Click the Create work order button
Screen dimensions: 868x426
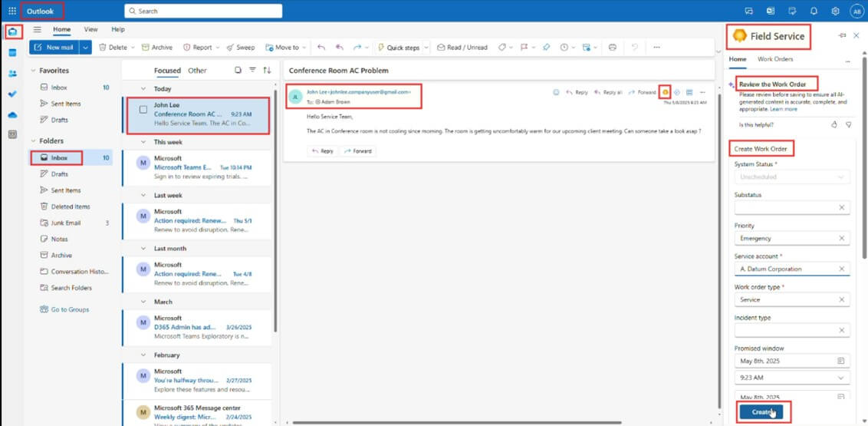(761, 412)
